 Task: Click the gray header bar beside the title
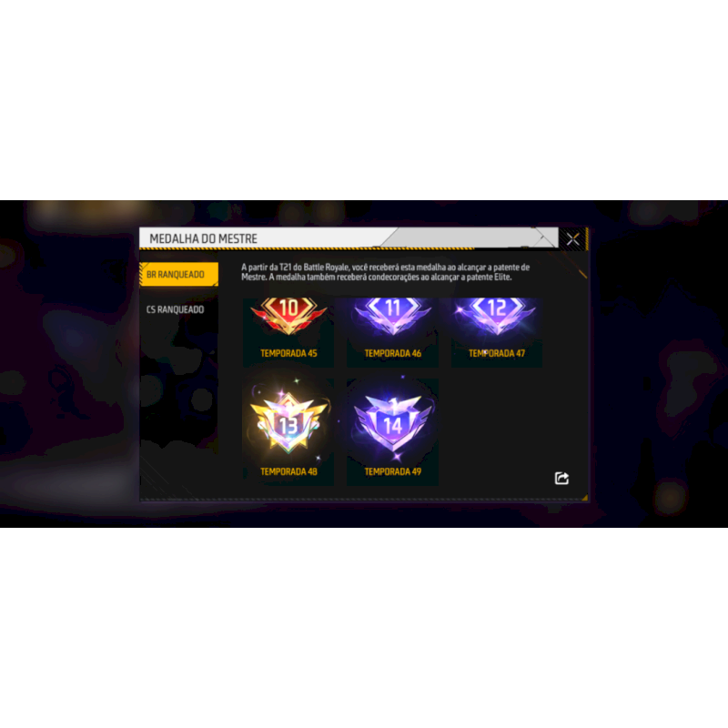click(469, 238)
